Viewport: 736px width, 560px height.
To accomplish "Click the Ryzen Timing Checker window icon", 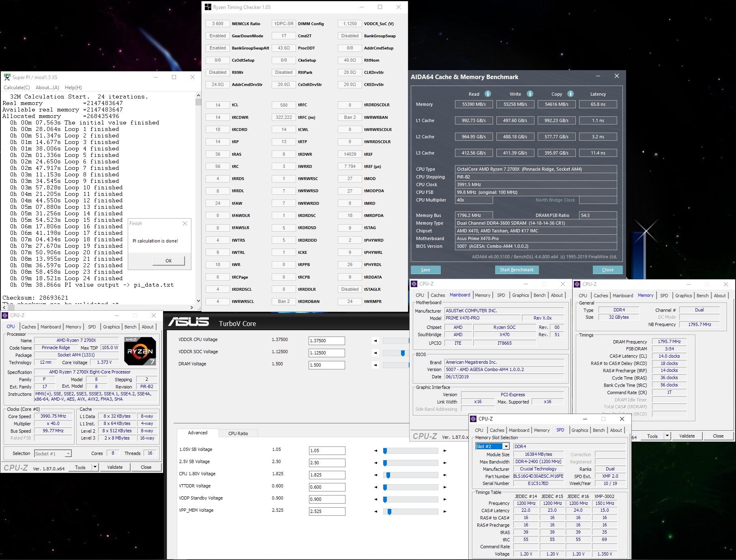I will coord(208,7).
